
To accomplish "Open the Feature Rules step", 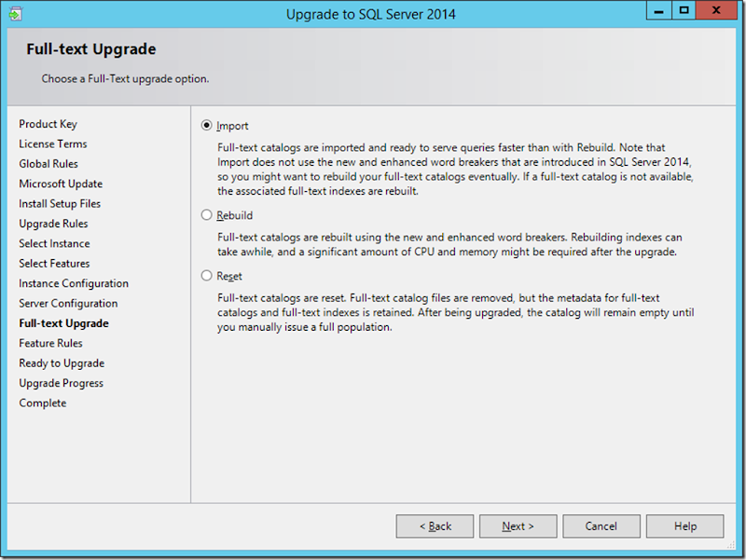I will coord(50,343).
